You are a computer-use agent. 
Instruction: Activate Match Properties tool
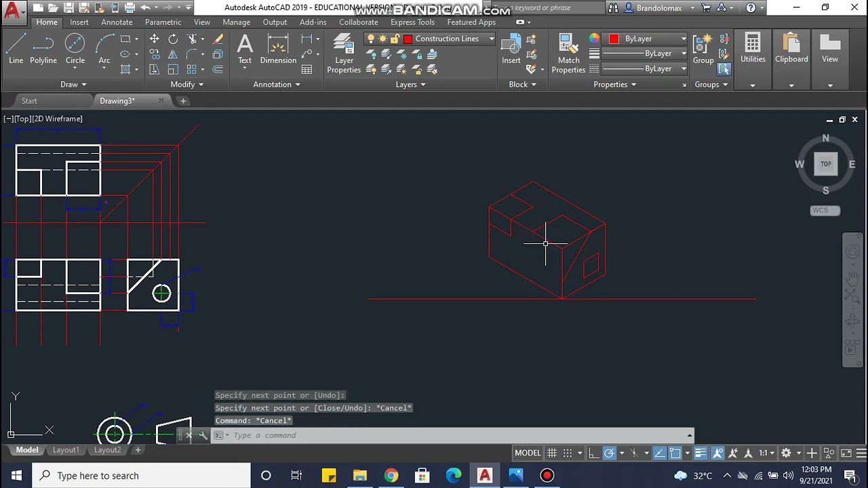[568, 54]
